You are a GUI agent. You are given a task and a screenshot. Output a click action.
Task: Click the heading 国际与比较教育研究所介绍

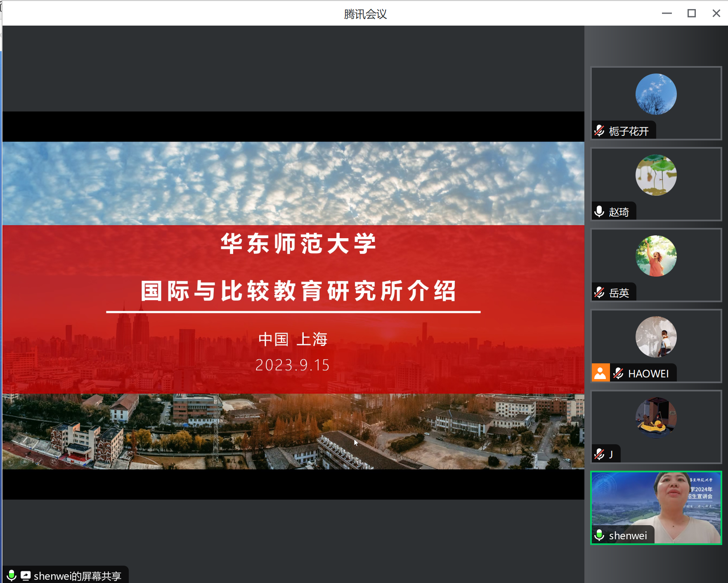298,291
